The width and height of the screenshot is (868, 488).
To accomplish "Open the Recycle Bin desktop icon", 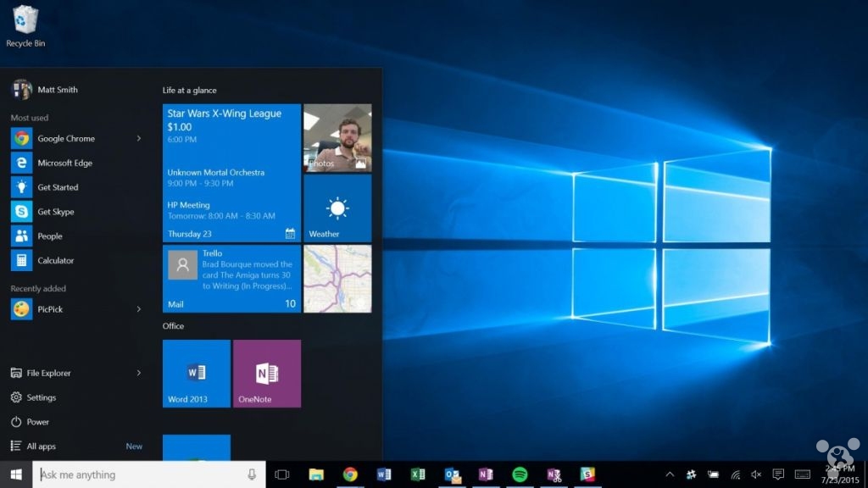I will tap(25, 26).
